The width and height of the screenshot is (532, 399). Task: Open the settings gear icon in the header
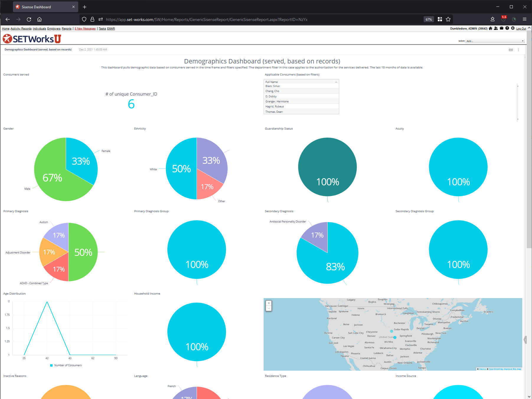(513, 28)
